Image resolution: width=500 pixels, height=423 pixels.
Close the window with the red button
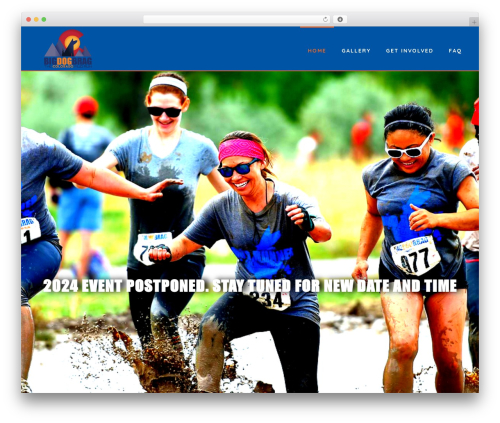click(x=29, y=20)
